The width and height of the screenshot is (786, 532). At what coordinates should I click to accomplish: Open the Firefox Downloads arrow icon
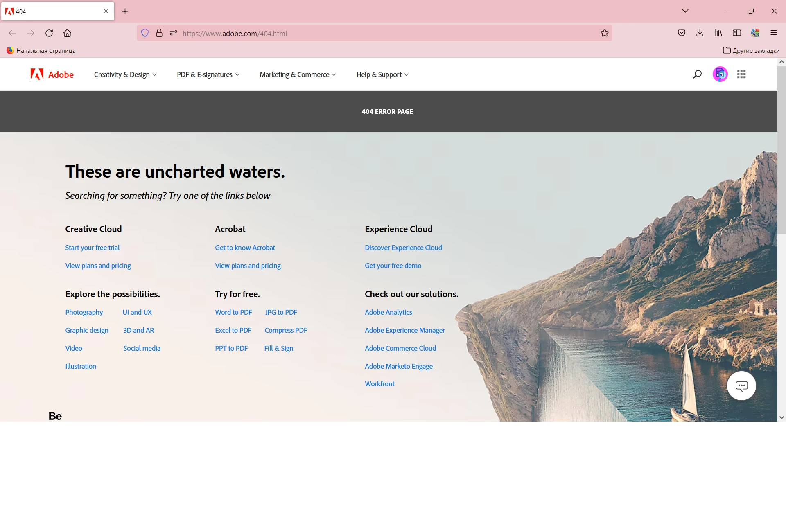700,33
